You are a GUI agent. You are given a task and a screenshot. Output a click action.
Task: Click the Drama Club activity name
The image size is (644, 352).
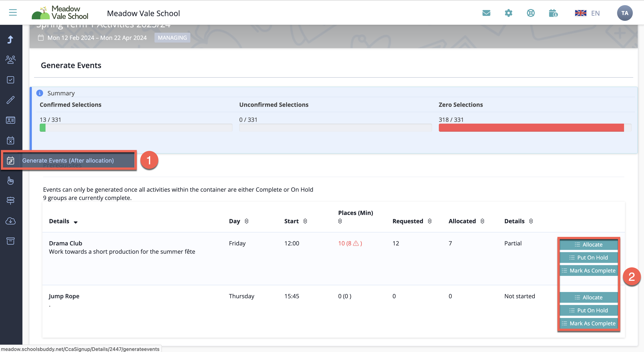[65, 243]
